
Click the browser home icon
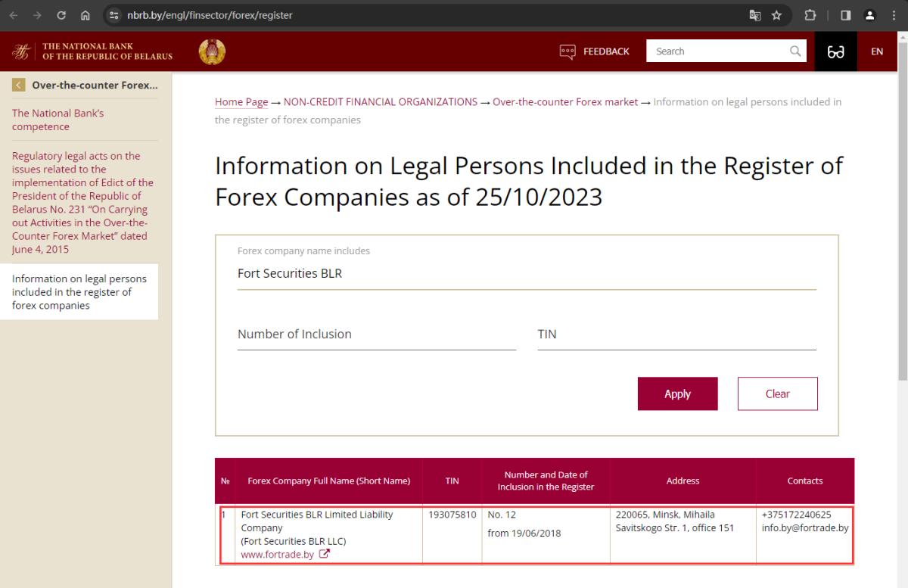pos(86,14)
